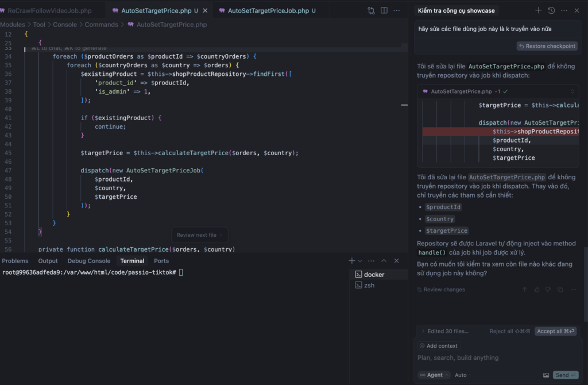Close the AutoSetTargetPrice.php editor tab

(205, 10)
